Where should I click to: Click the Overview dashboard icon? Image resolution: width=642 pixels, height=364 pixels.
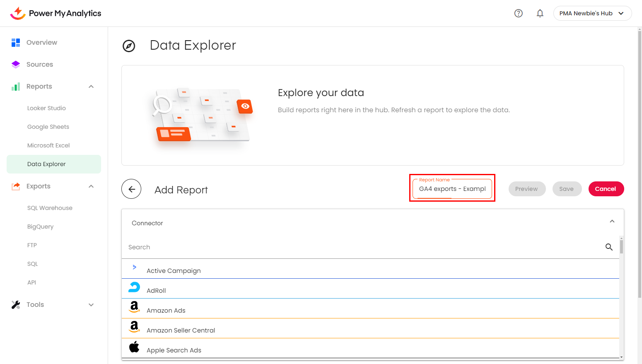(x=16, y=43)
